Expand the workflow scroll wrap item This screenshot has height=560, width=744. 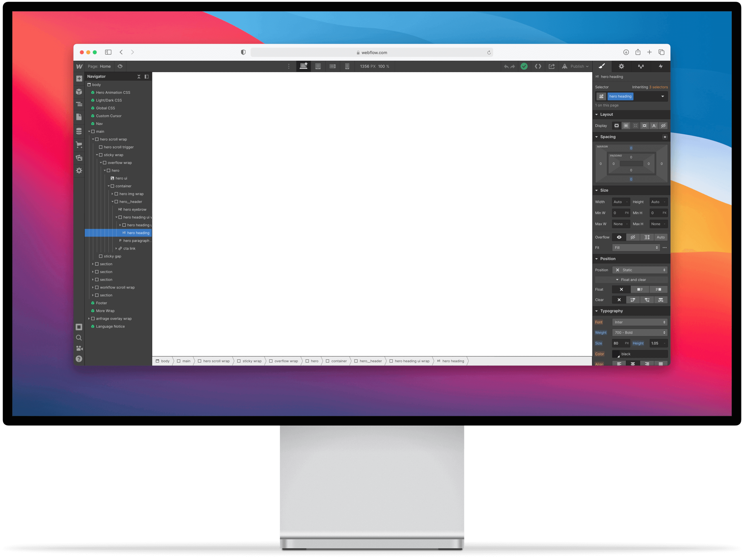93,287
